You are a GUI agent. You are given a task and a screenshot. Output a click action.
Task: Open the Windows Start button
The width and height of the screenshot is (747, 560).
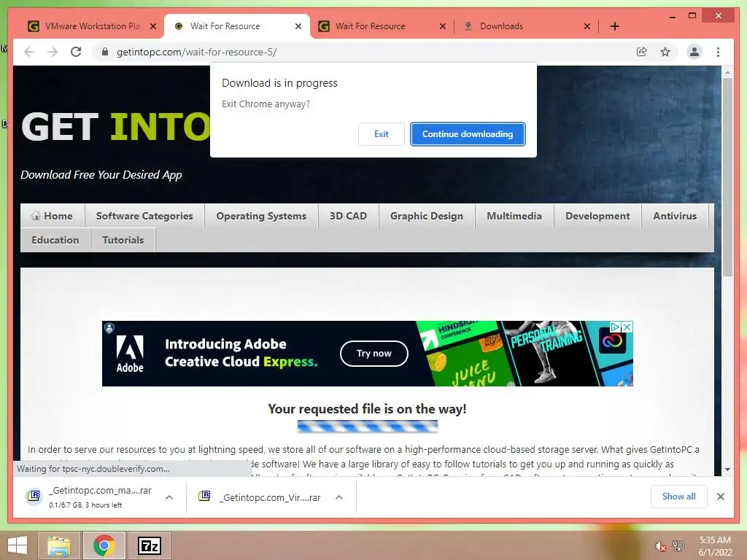tap(18, 545)
